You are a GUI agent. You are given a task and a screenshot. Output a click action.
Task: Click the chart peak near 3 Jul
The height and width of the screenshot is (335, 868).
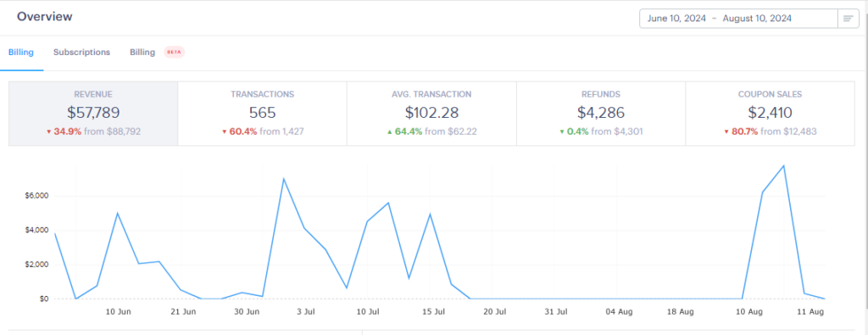pos(283,179)
